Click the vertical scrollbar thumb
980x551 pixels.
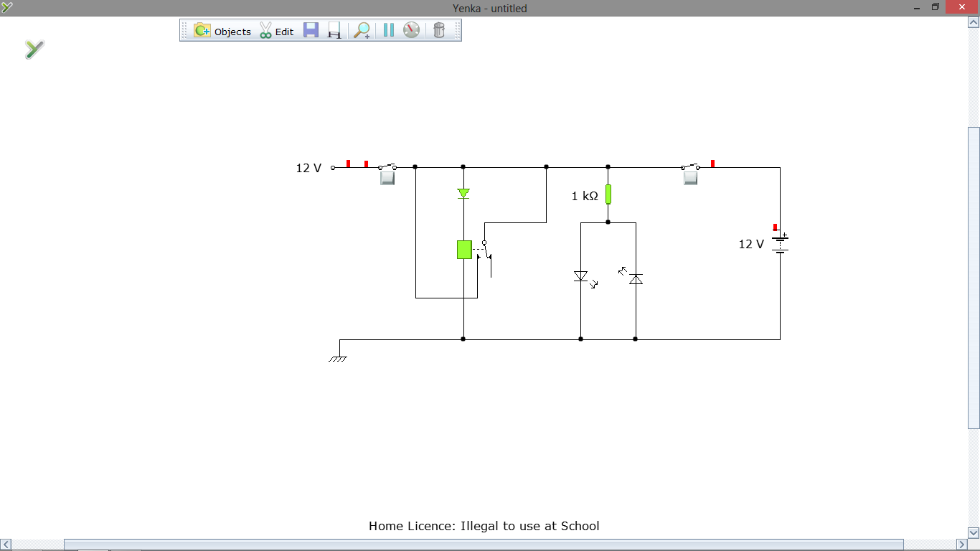974,278
